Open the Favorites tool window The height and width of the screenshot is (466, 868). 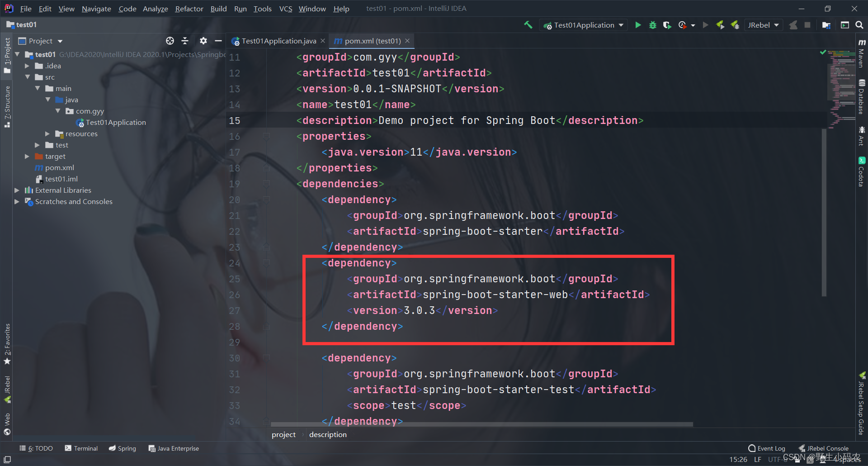pos(7,344)
